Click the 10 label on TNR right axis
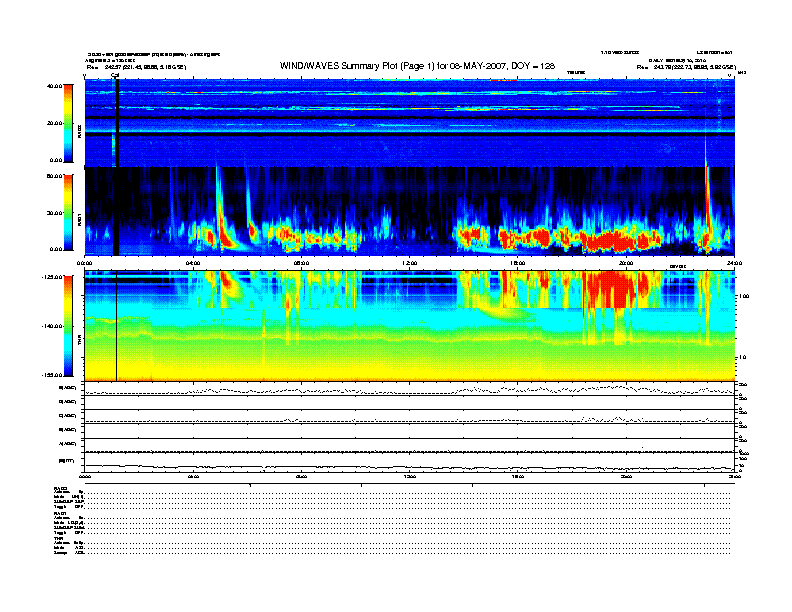Image resolution: width=792 pixels, height=612 pixels. [743, 358]
